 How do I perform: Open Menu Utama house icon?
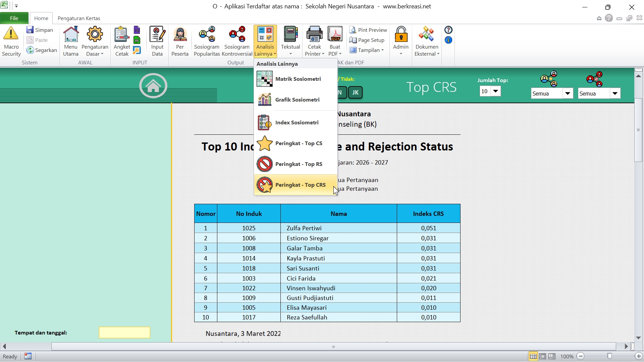70,35
